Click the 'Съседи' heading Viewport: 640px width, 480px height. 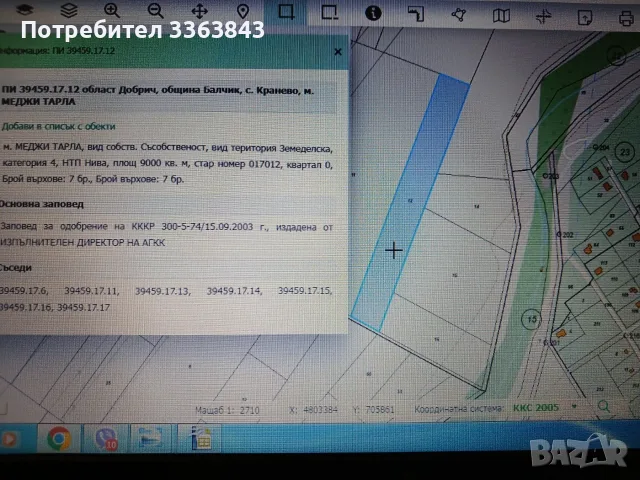pos(16,268)
